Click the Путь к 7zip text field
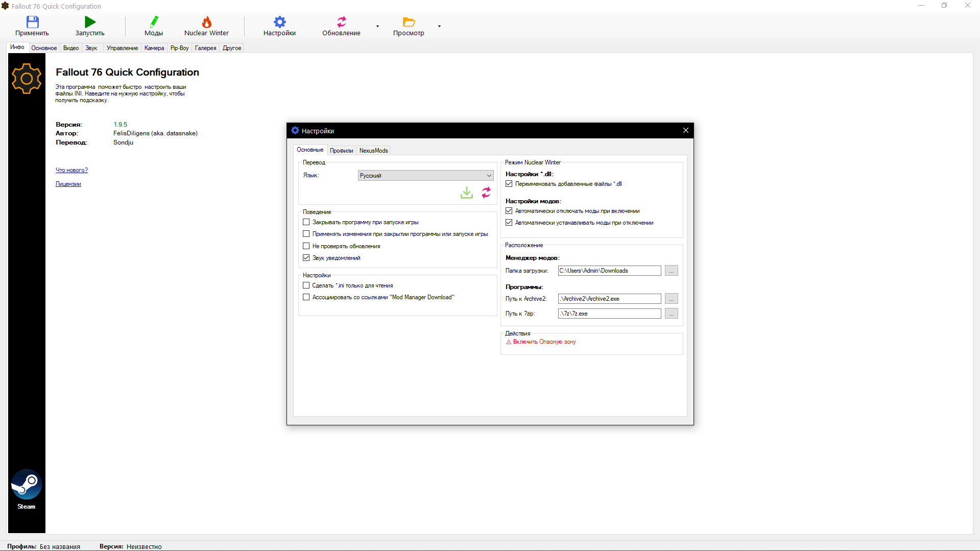 (609, 314)
